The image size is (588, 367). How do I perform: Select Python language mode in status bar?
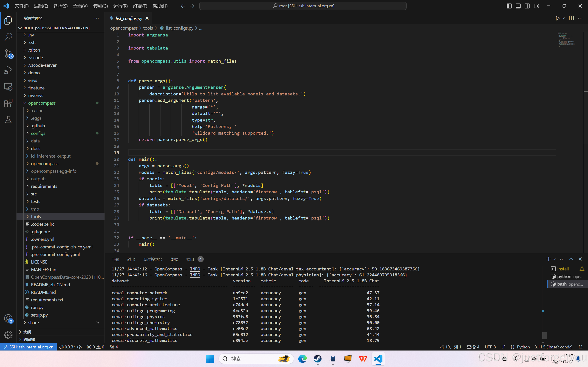click(x=523, y=347)
